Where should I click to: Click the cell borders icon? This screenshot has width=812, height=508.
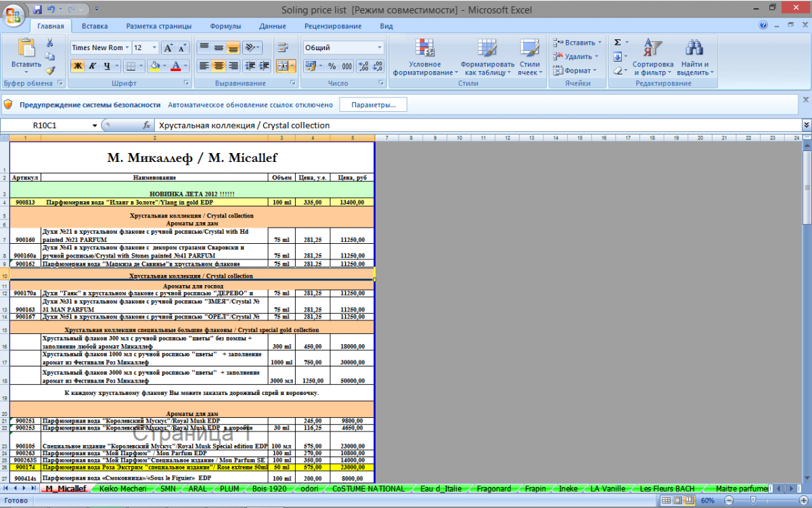tap(131, 66)
